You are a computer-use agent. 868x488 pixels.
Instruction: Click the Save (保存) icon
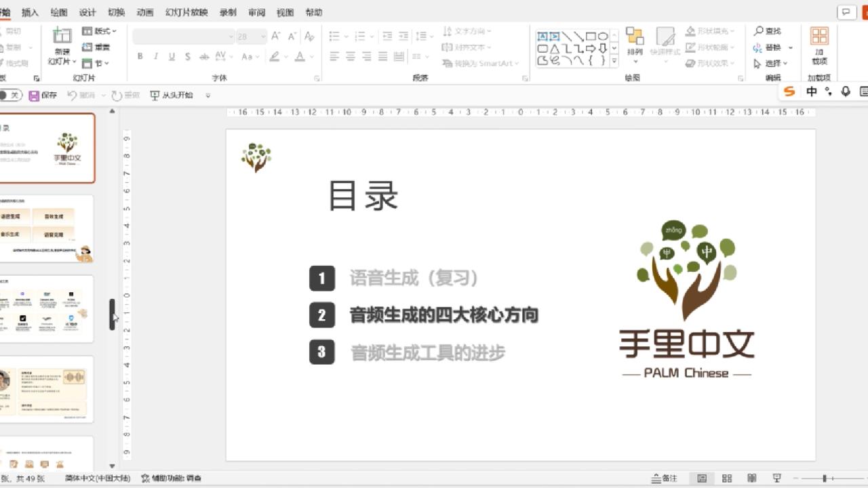tap(34, 96)
